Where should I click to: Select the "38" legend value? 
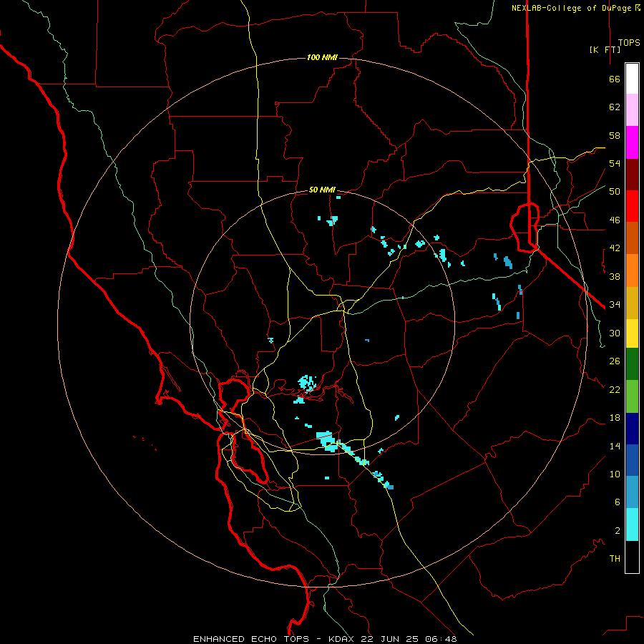click(615, 276)
